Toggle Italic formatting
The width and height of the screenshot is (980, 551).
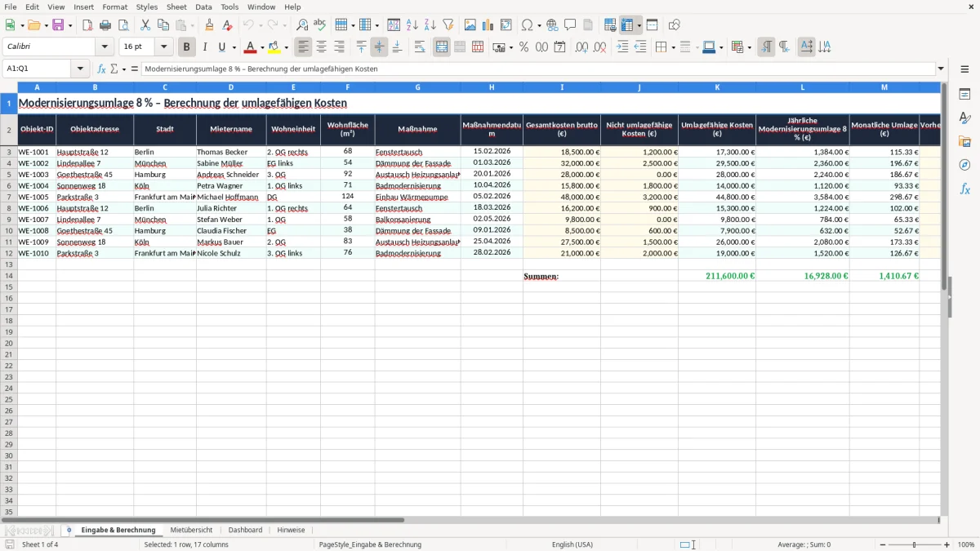pyautogui.click(x=205, y=47)
